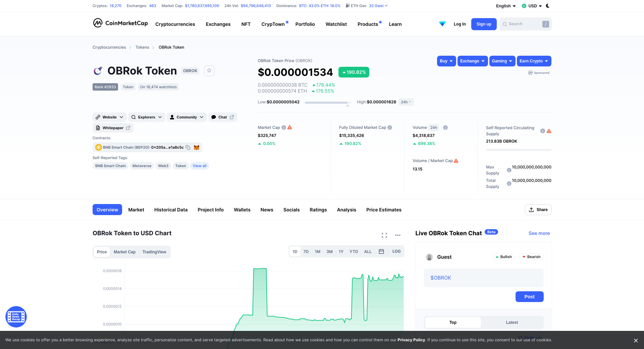This screenshot has height=349, width=644.
Task: Click the Privacy Policy link
Action: click(411, 340)
